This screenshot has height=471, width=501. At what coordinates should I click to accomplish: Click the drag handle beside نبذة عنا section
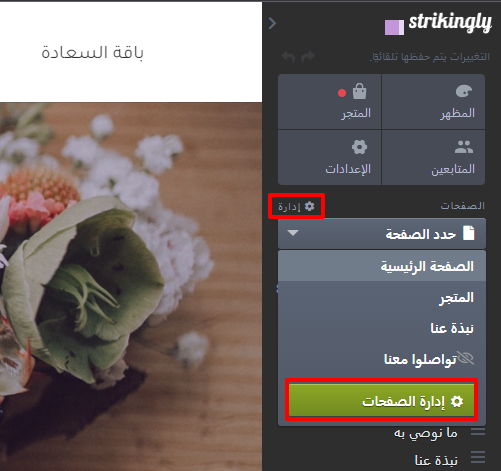tap(478, 457)
